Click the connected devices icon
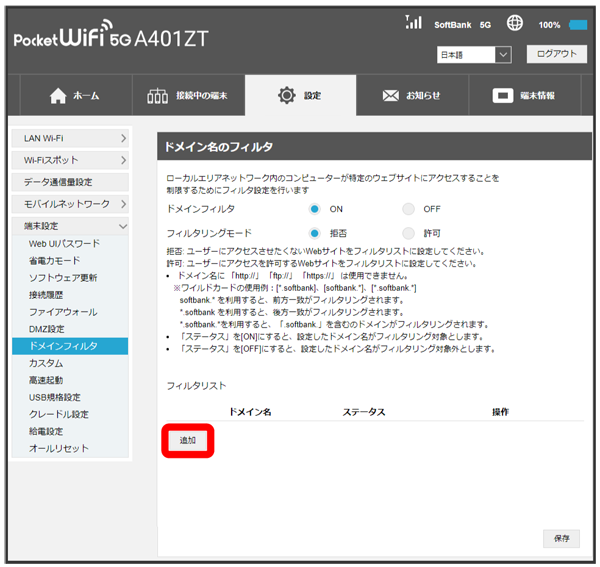 tap(158, 96)
